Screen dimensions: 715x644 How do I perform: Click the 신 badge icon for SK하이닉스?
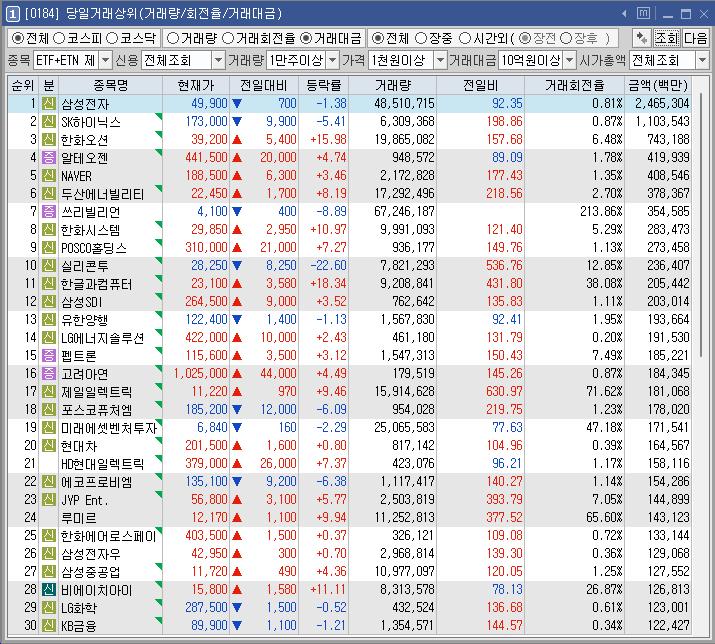pyautogui.click(x=48, y=122)
